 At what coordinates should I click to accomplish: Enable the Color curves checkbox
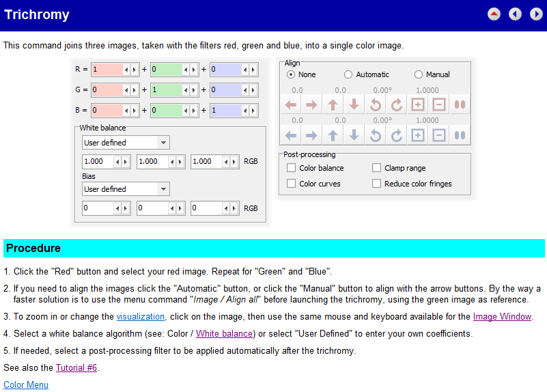coord(291,184)
